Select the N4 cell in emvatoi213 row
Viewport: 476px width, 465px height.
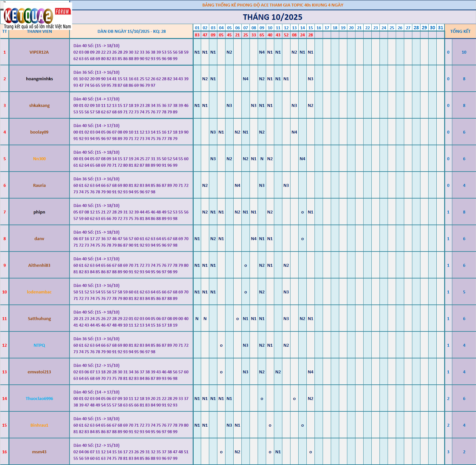[311, 372]
